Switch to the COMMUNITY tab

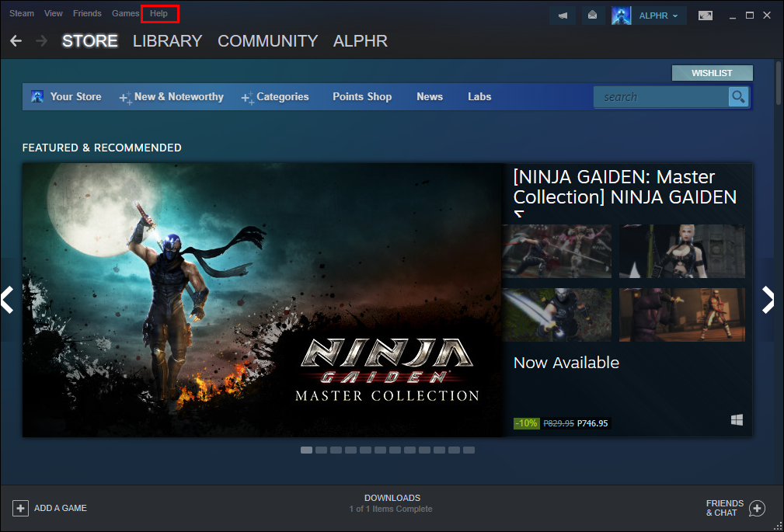pos(267,41)
